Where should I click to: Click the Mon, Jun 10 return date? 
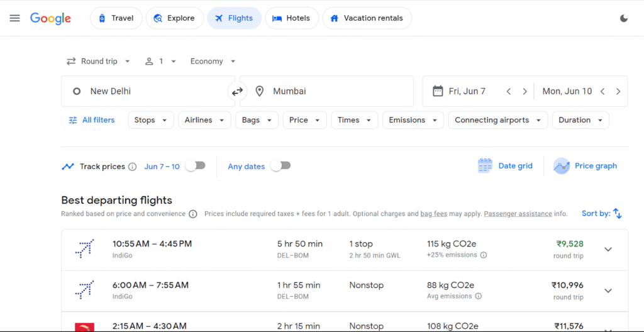pos(567,91)
